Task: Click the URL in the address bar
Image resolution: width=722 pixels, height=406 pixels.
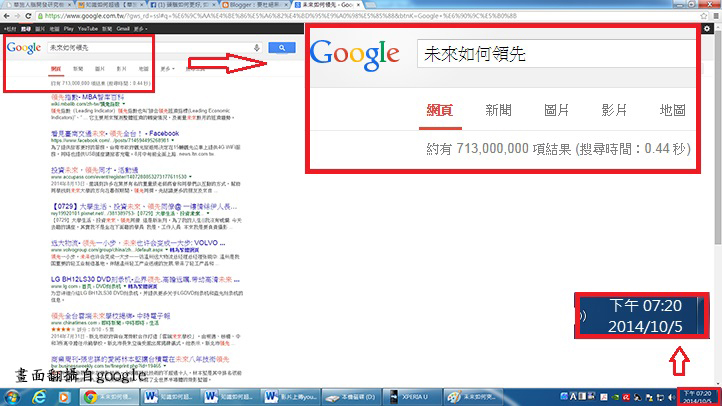Action: click(x=281, y=16)
